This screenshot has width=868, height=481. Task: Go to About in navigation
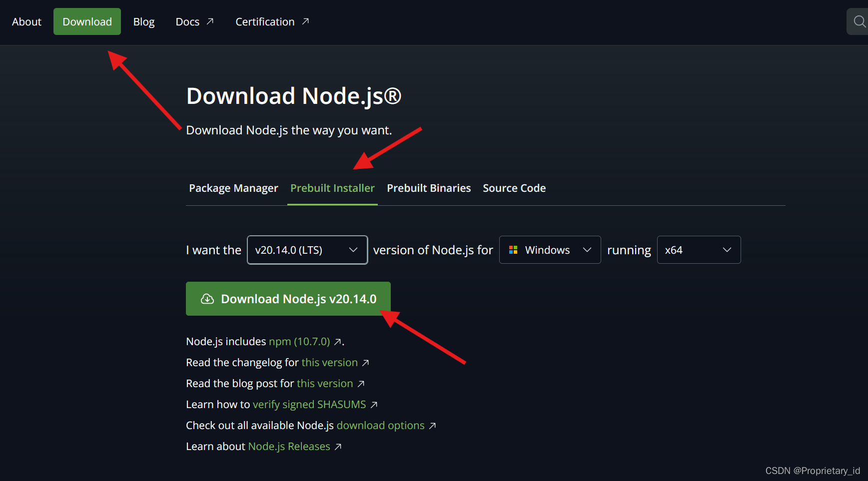26,21
